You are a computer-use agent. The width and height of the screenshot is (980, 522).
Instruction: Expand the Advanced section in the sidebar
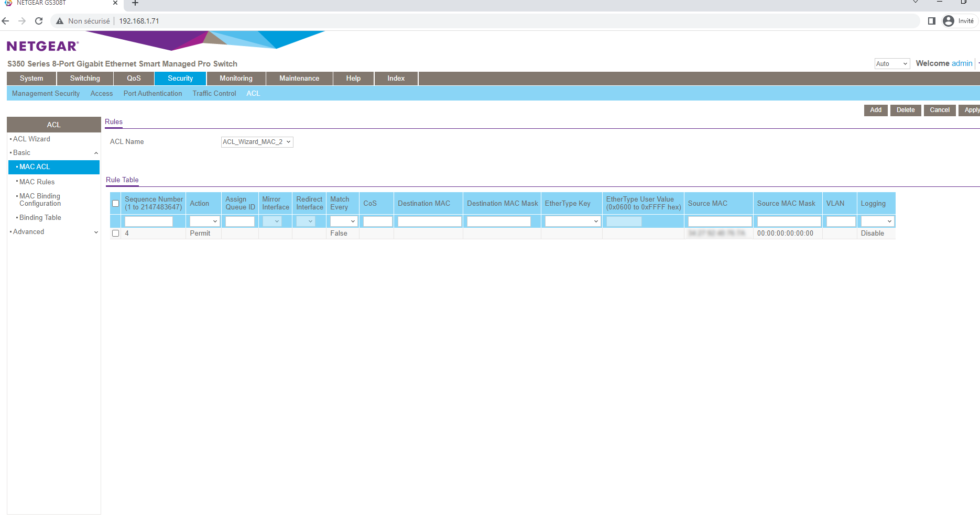(x=96, y=232)
